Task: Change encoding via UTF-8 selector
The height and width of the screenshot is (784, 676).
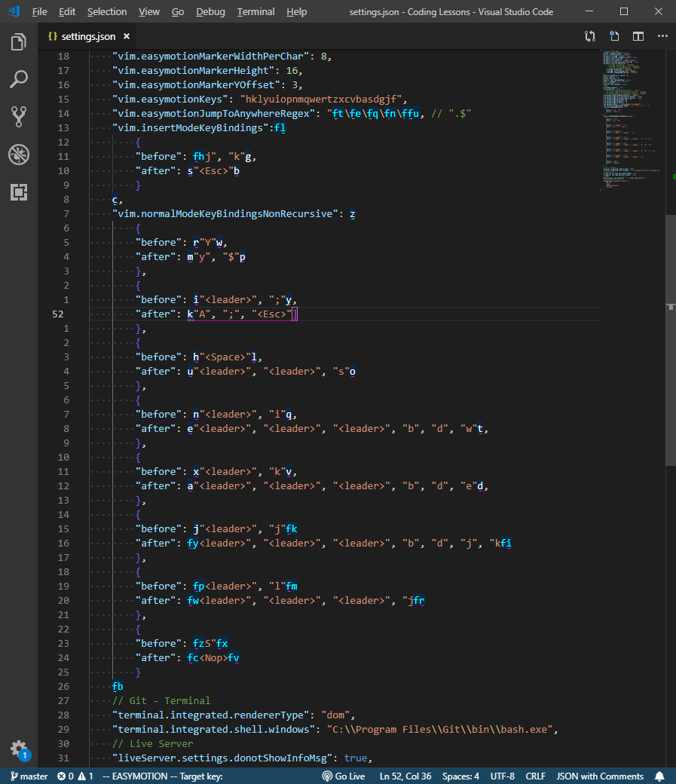Action: point(502,776)
